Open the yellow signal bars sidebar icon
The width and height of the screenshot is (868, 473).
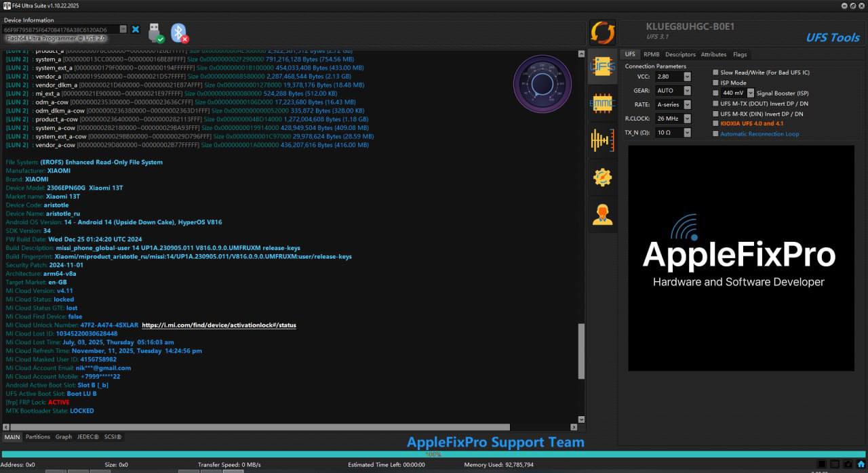coord(602,140)
